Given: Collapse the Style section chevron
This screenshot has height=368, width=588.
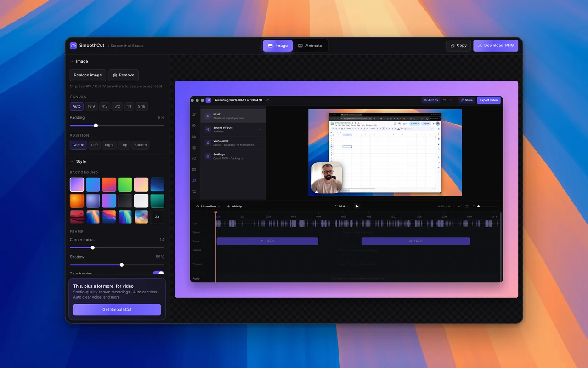Looking at the screenshot, I should coord(72,161).
